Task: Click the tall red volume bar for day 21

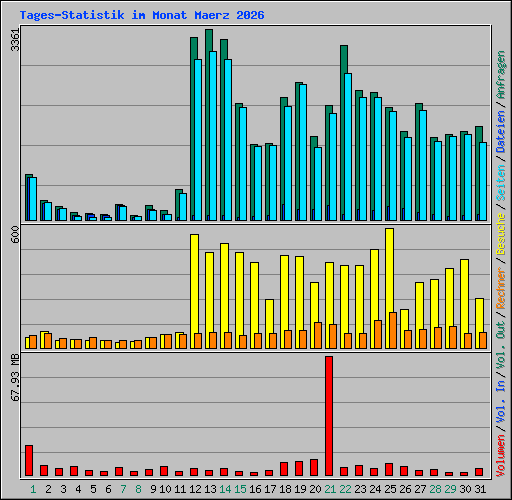Action: 329,416
